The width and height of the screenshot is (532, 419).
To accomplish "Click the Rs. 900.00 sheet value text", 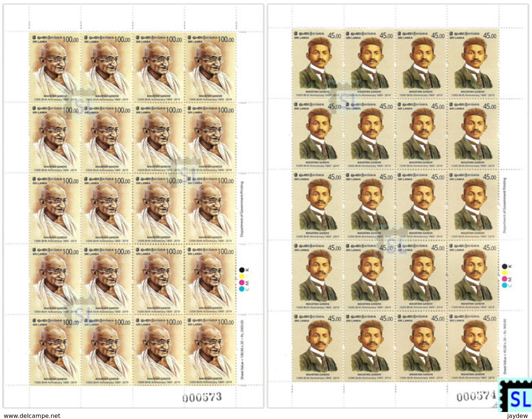I will coord(505,347).
